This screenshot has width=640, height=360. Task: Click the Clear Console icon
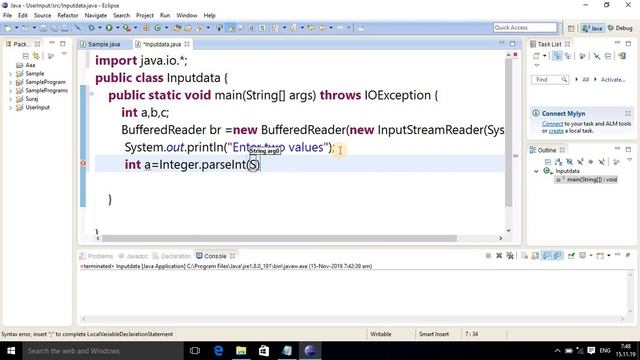point(524,256)
